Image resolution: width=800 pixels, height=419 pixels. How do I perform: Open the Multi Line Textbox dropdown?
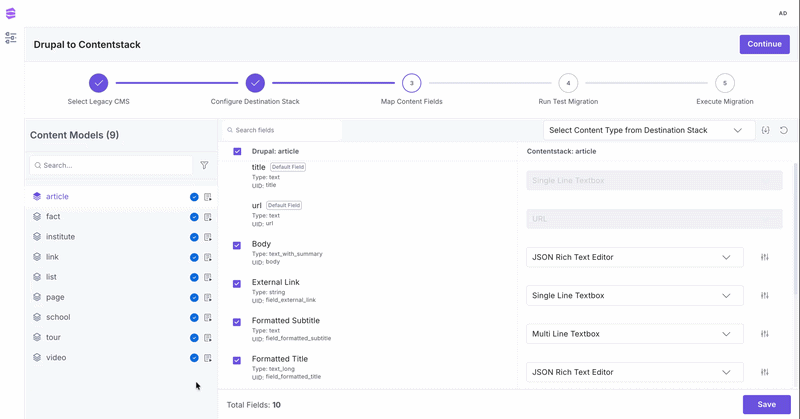[634, 334]
